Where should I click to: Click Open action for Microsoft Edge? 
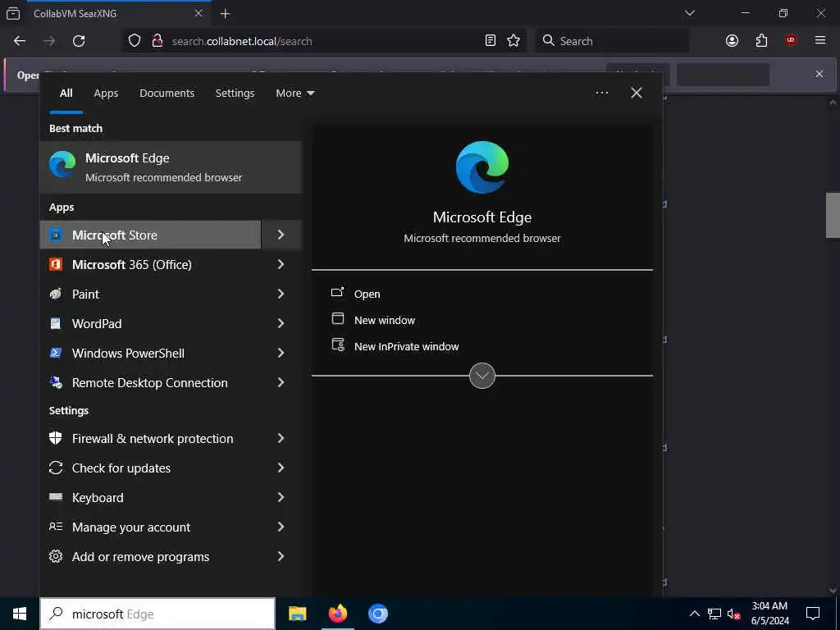coord(367,294)
